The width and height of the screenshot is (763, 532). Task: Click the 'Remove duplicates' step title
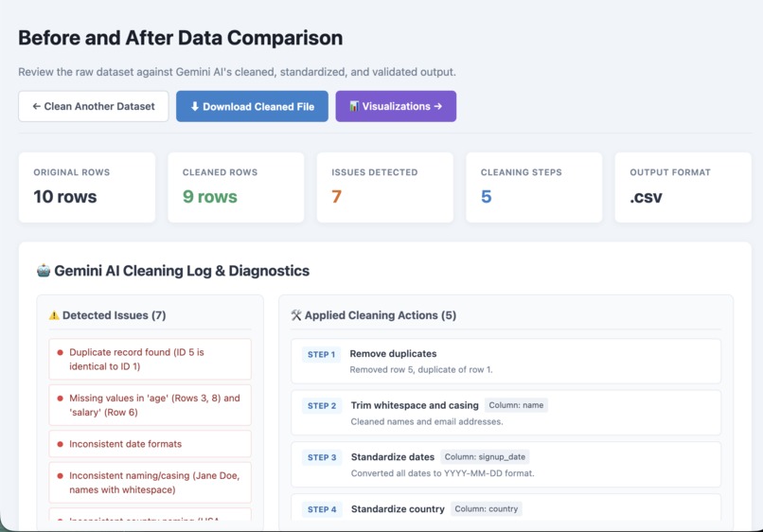[x=393, y=354]
